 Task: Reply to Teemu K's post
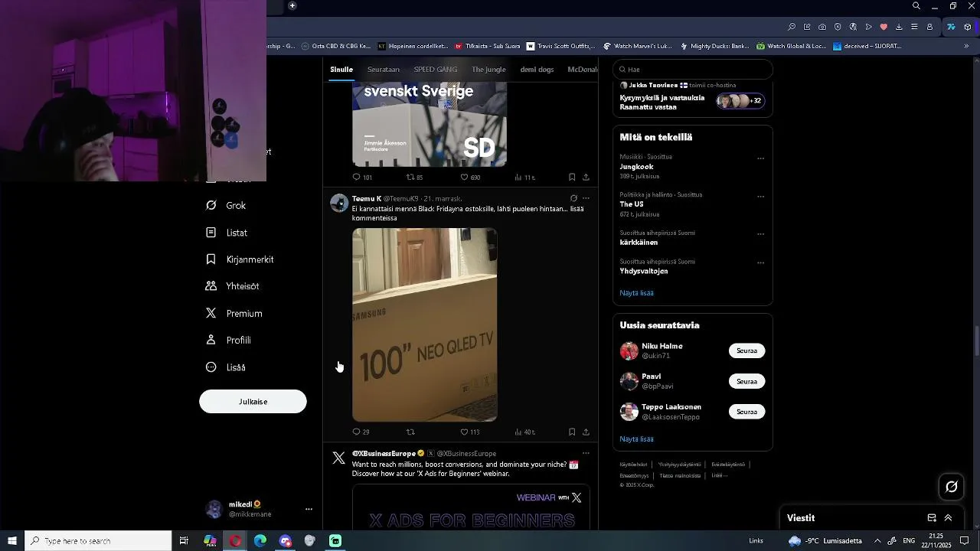pos(361,432)
